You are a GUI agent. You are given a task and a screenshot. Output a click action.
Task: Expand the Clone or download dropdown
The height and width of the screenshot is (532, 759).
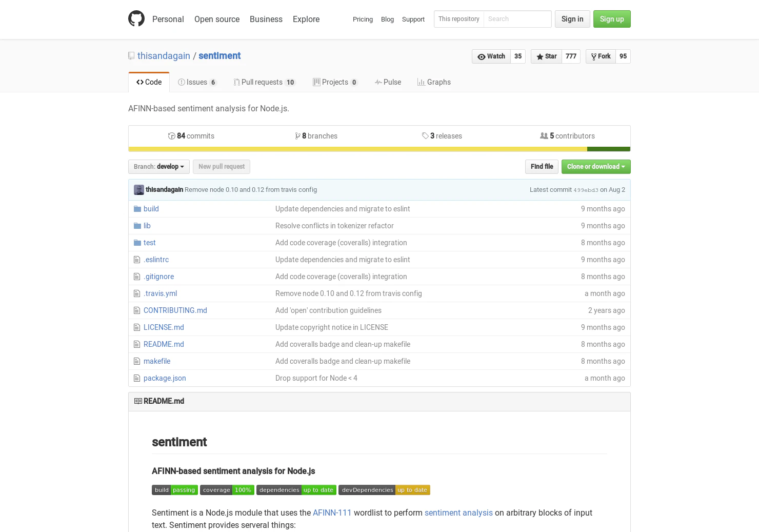click(x=596, y=167)
